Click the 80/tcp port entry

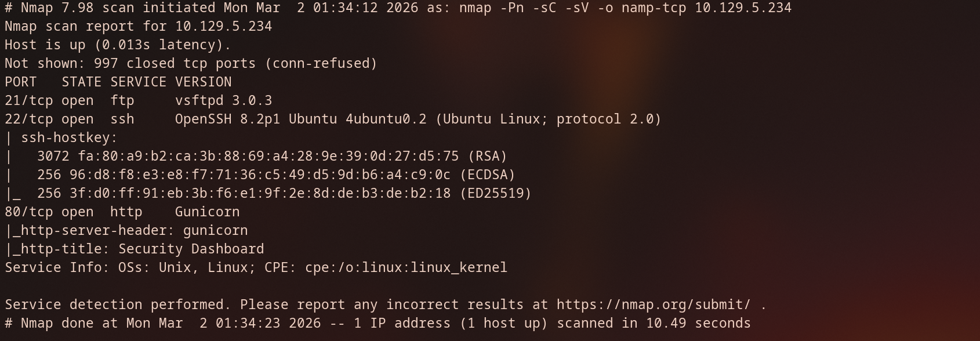tap(29, 212)
